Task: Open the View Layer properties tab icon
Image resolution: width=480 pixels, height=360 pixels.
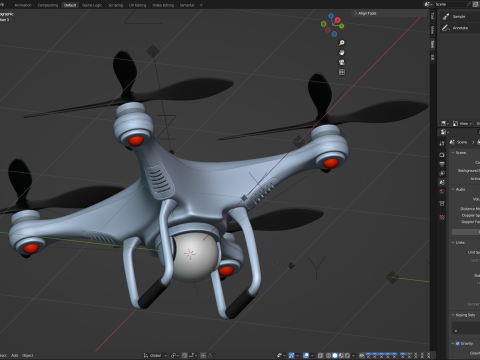Action: pyautogui.click(x=442, y=173)
